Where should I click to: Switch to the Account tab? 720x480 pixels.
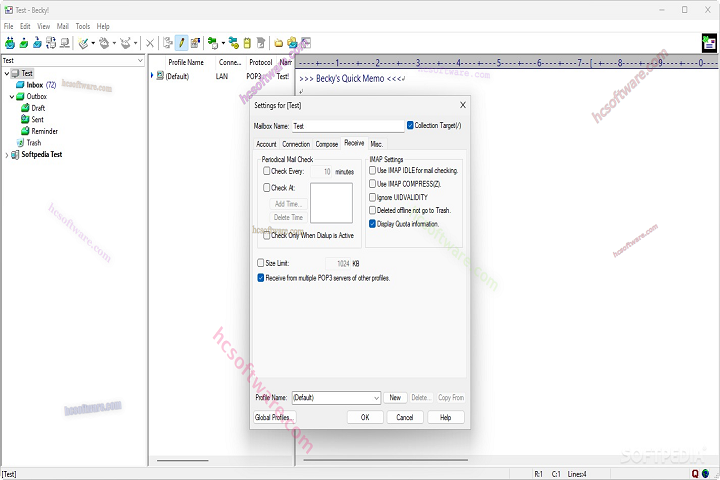point(266,144)
